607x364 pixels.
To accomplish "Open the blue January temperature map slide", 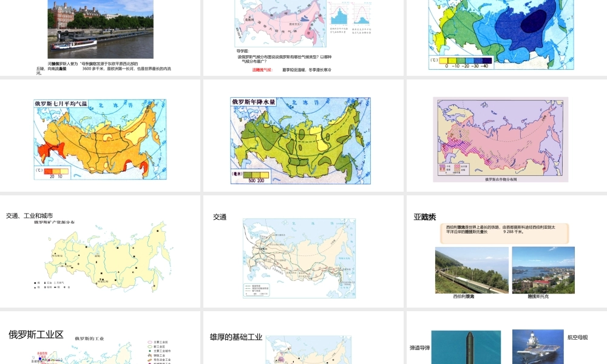I will coord(507,38).
